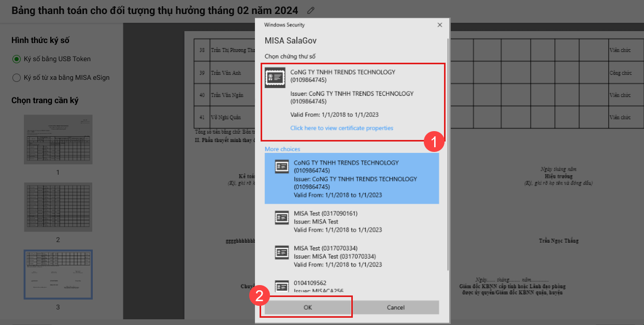Click the certificate list vertical scrollbar
644x325 pixels.
pyautogui.click(x=448, y=154)
